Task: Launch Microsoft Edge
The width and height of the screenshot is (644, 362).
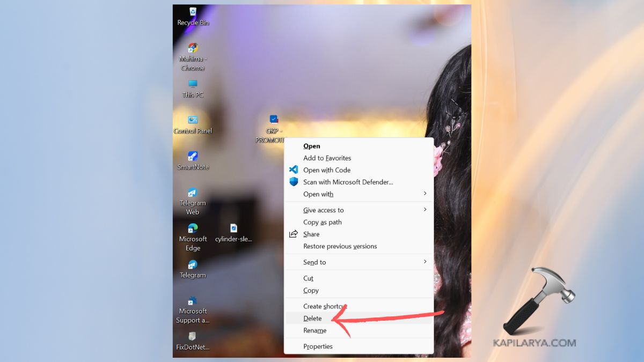Action: click(x=192, y=231)
